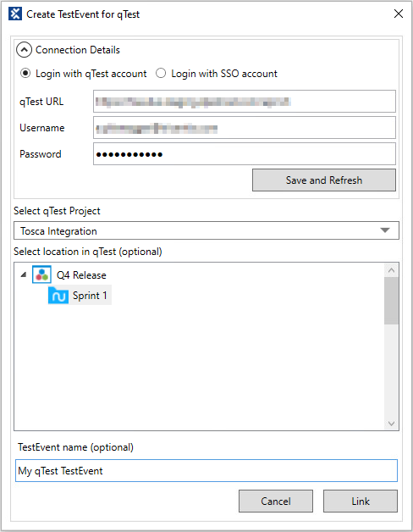Click the Username input field
This screenshot has height=532, width=413.
tap(245, 128)
